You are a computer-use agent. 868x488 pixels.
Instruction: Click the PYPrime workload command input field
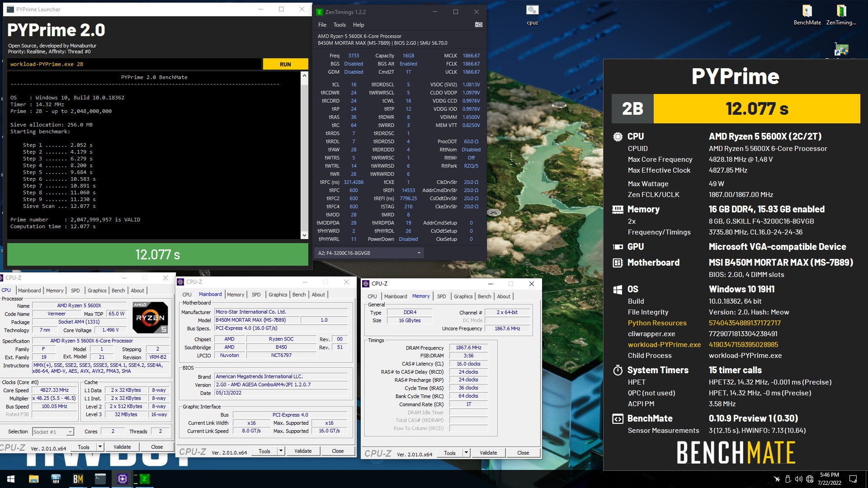pyautogui.click(x=135, y=64)
